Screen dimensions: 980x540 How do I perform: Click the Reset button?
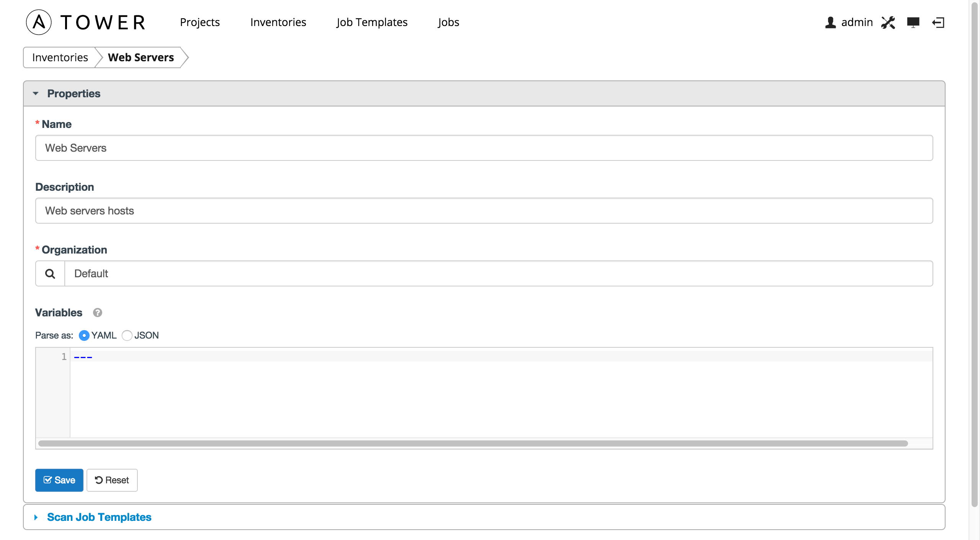(x=112, y=479)
